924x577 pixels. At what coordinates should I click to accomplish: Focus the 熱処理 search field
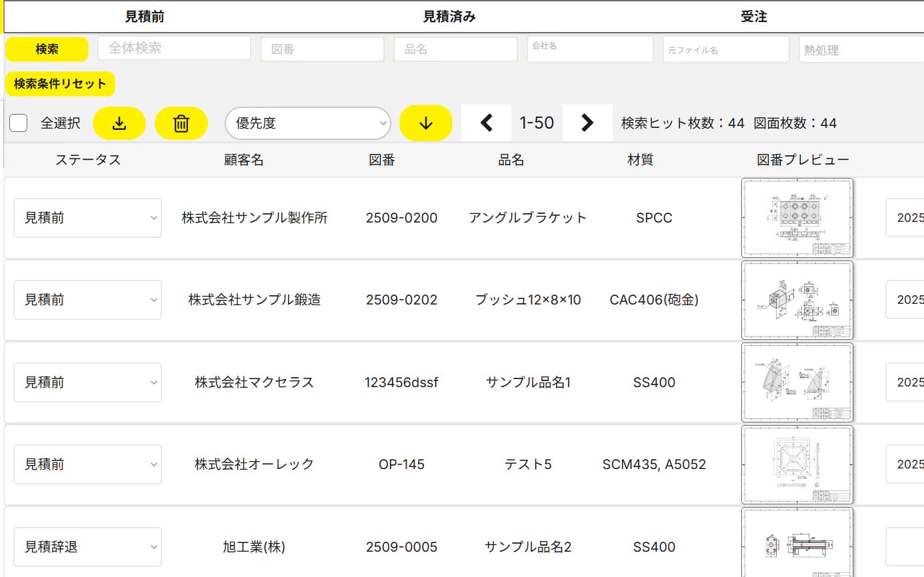(x=861, y=49)
